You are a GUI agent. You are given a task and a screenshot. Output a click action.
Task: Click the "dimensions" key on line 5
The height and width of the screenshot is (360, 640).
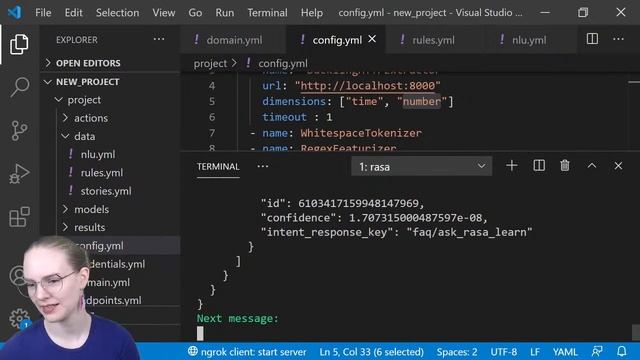point(294,101)
